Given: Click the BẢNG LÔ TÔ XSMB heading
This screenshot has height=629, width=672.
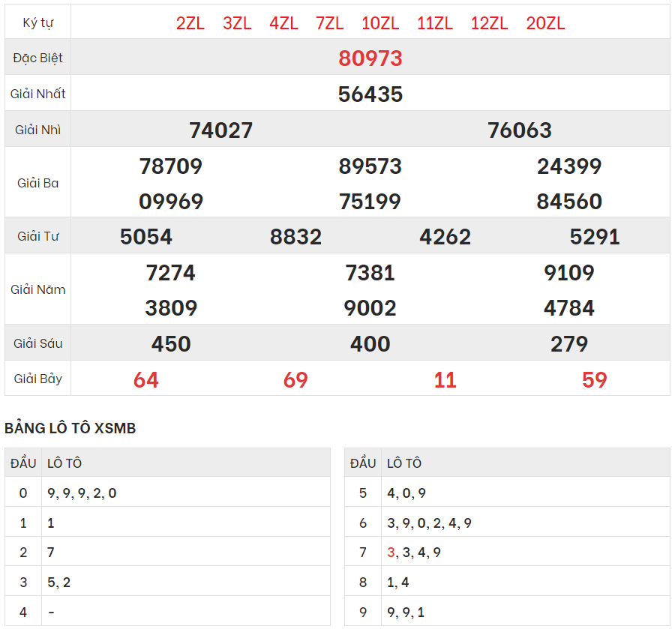Looking at the screenshot, I should (x=70, y=428).
